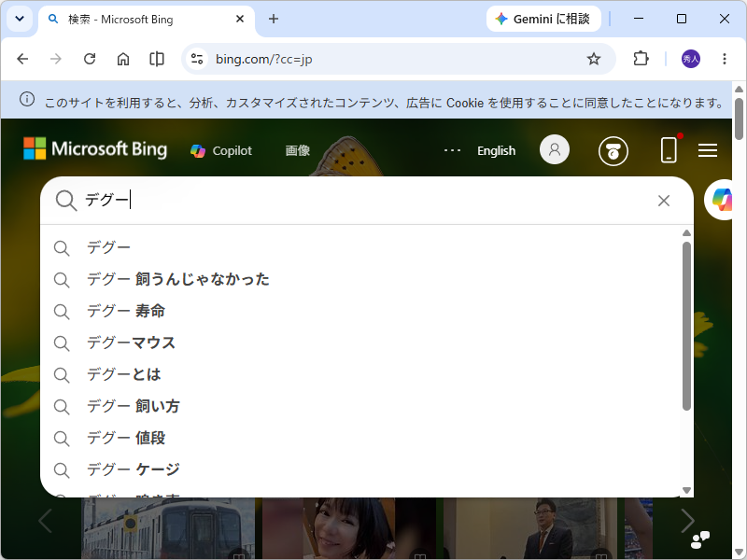Open the mobile phone icon
The image size is (747, 560).
669,150
